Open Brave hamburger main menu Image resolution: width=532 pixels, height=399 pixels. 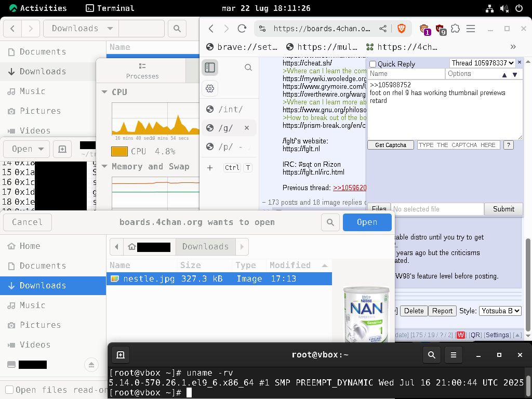(471, 29)
